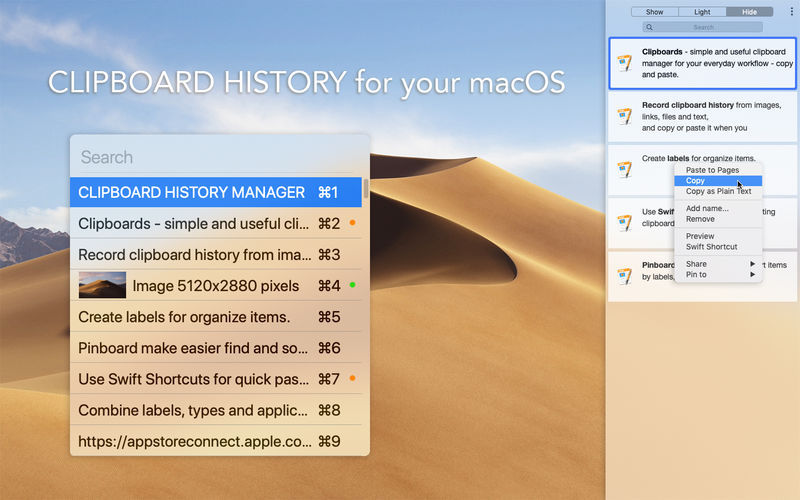Select 'Clipboards – simple and useful cli...' row
This screenshot has height=500, width=800.
216,223
